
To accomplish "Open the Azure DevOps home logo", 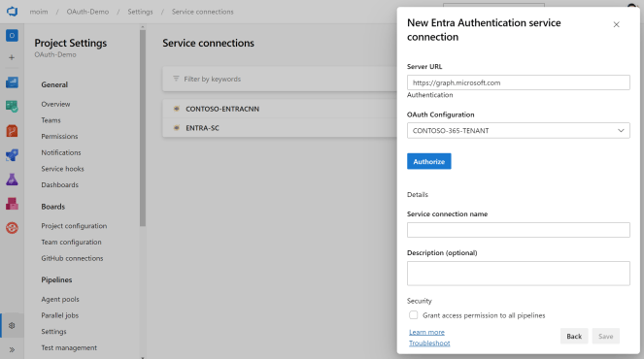I will (x=12, y=11).
